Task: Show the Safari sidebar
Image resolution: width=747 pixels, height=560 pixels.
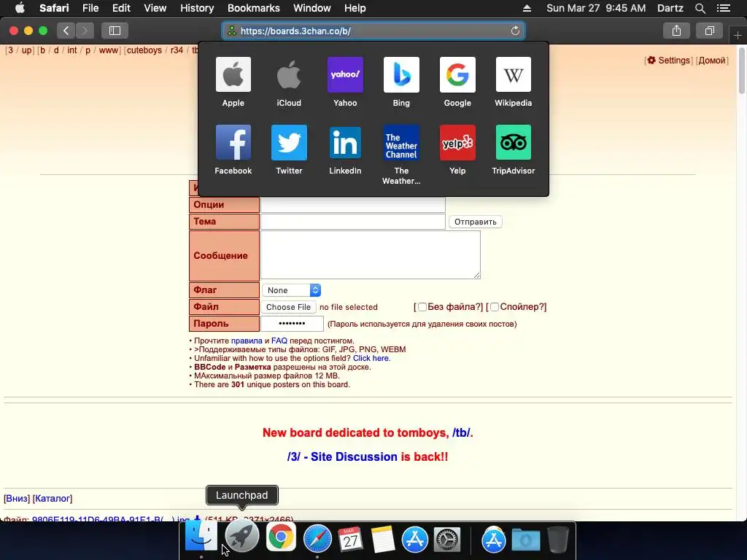Action: click(115, 31)
